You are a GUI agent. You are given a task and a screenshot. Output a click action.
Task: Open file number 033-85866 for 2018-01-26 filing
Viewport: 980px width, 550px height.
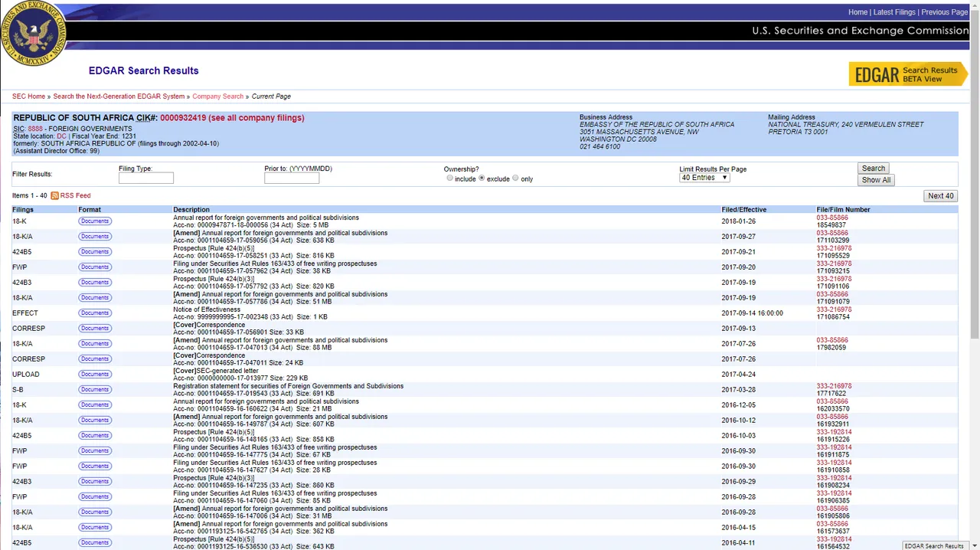tap(832, 218)
